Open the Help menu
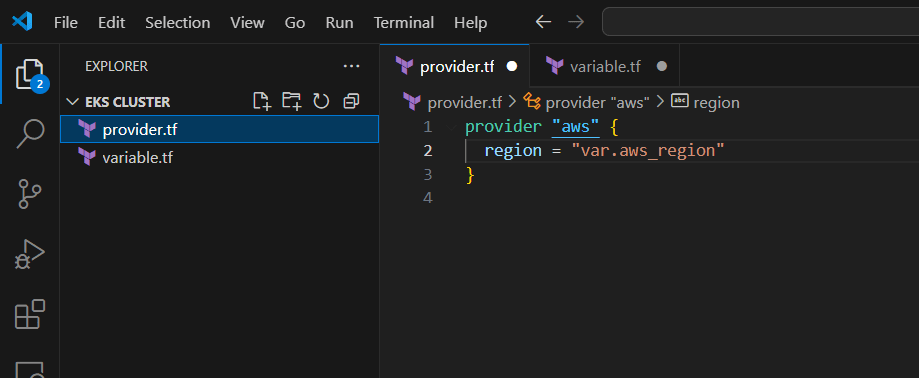This screenshot has width=919, height=378. 471,23
